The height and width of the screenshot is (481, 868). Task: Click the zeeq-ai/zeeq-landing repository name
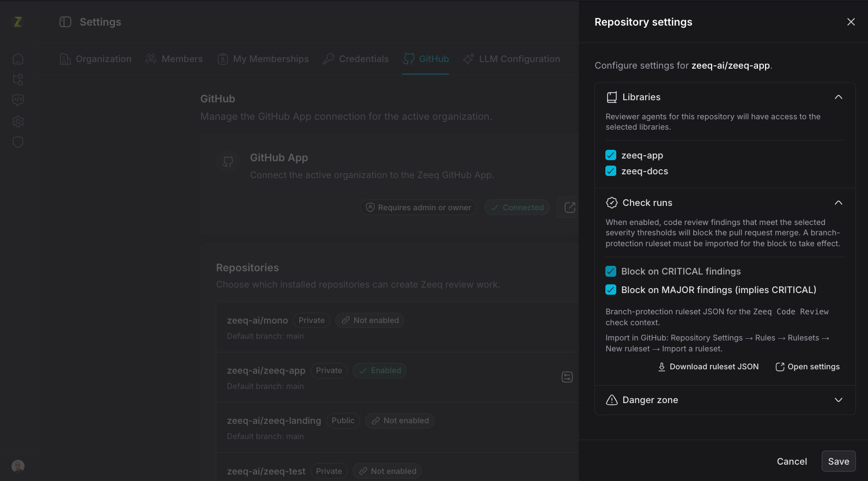274,421
